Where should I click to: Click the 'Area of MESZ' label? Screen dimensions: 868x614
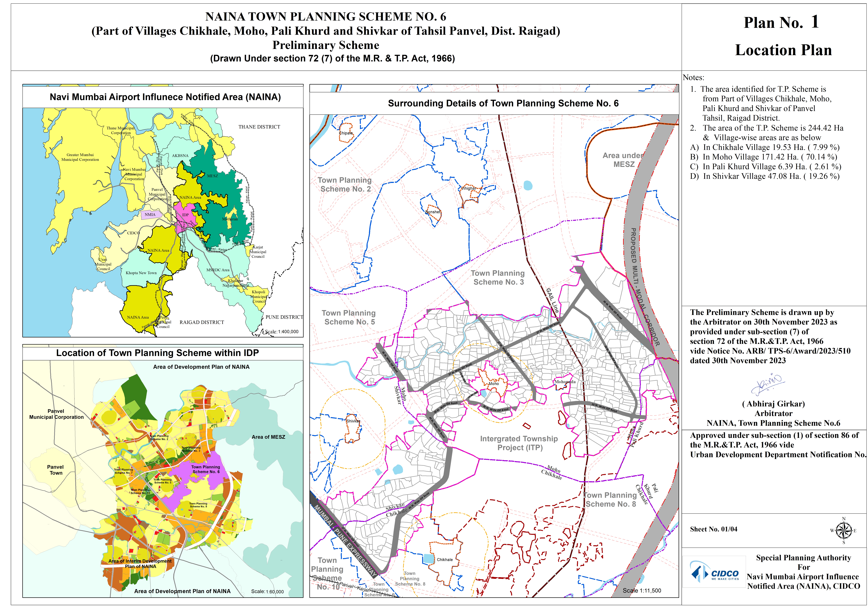click(x=268, y=437)
